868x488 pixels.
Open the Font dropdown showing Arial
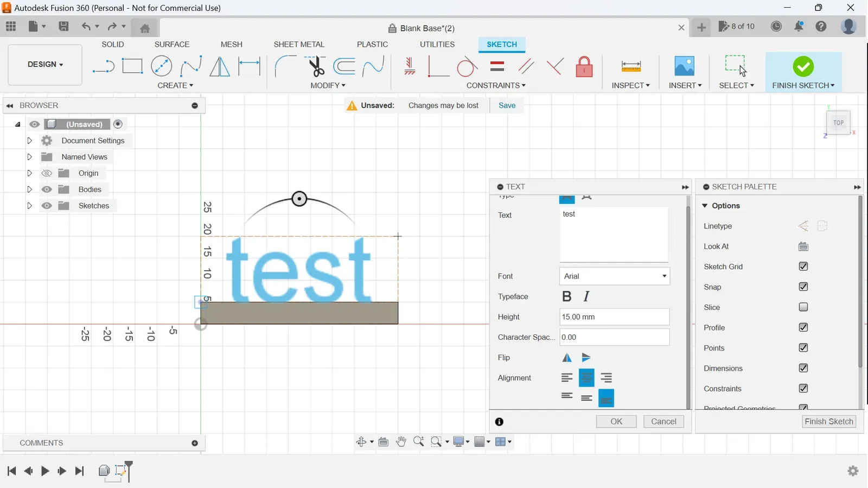coord(614,276)
